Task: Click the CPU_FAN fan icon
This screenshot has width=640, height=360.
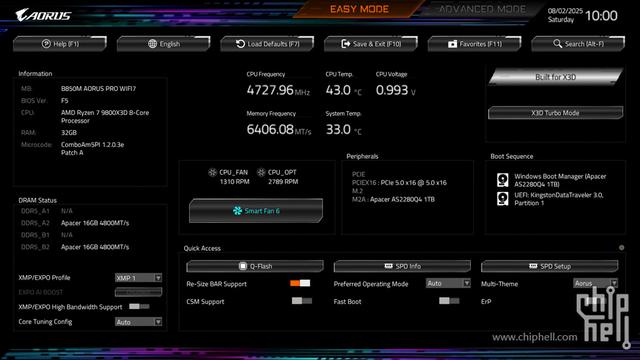Action: pyautogui.click(x=212, y=172)
